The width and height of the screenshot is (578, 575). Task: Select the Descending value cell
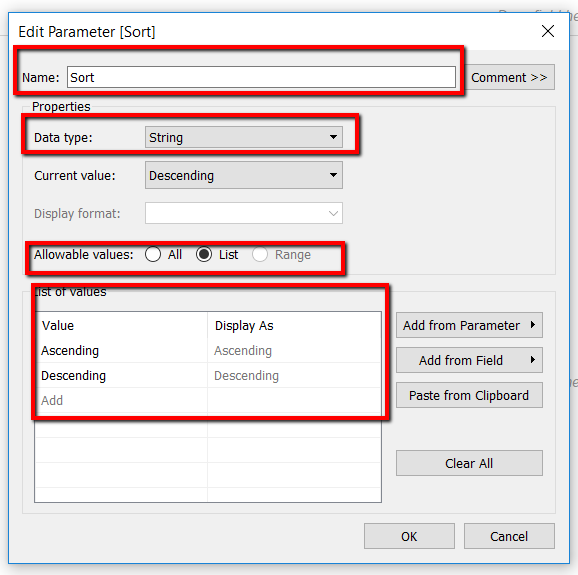pos(121,376)
